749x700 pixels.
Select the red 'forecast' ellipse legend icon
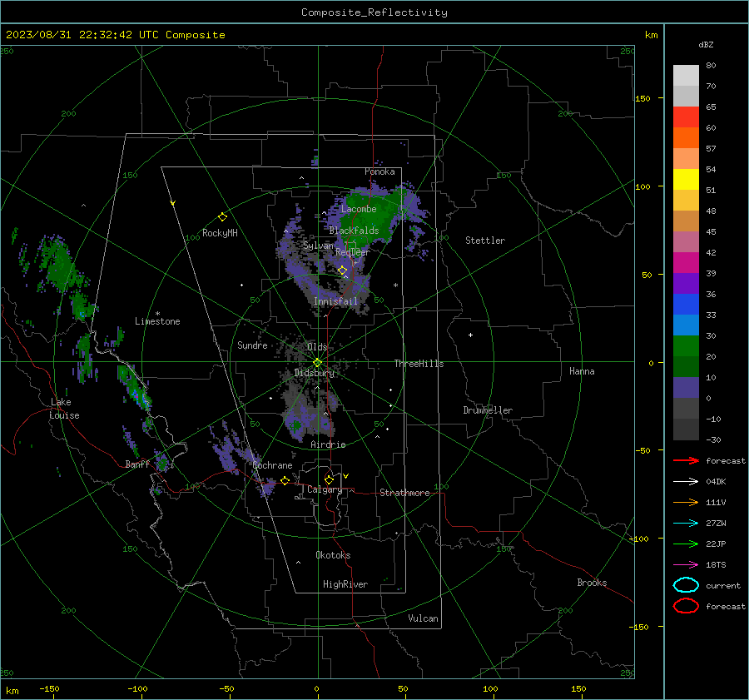pyautogui.click(x=686, y=606)
